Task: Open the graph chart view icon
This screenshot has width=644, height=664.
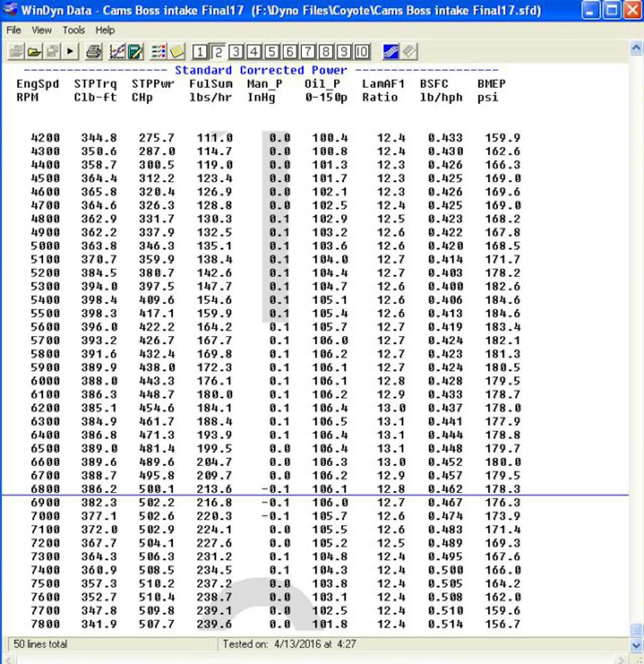Action: 117,51
